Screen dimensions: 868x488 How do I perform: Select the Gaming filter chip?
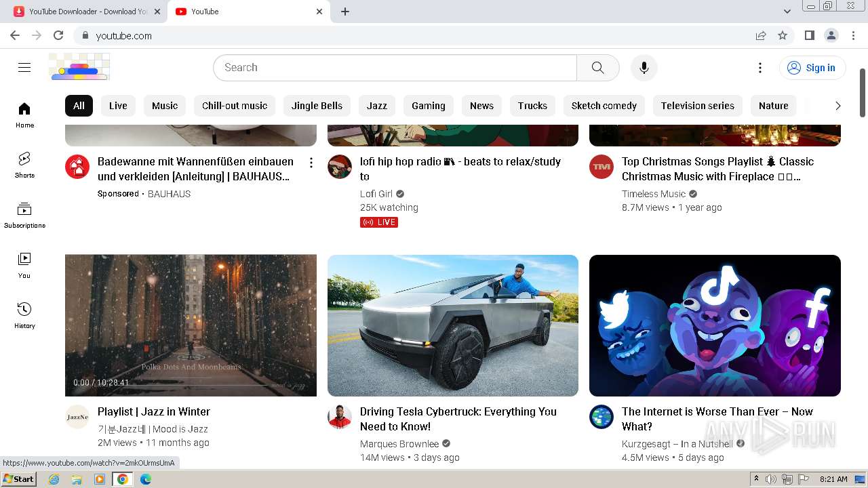pyautogui.click(x=429, y=106)
